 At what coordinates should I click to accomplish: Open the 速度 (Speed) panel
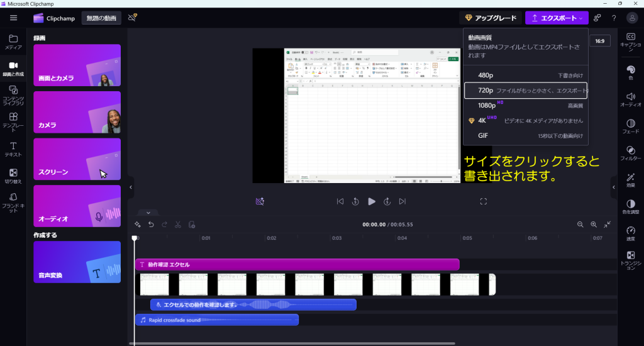(630, 233)
